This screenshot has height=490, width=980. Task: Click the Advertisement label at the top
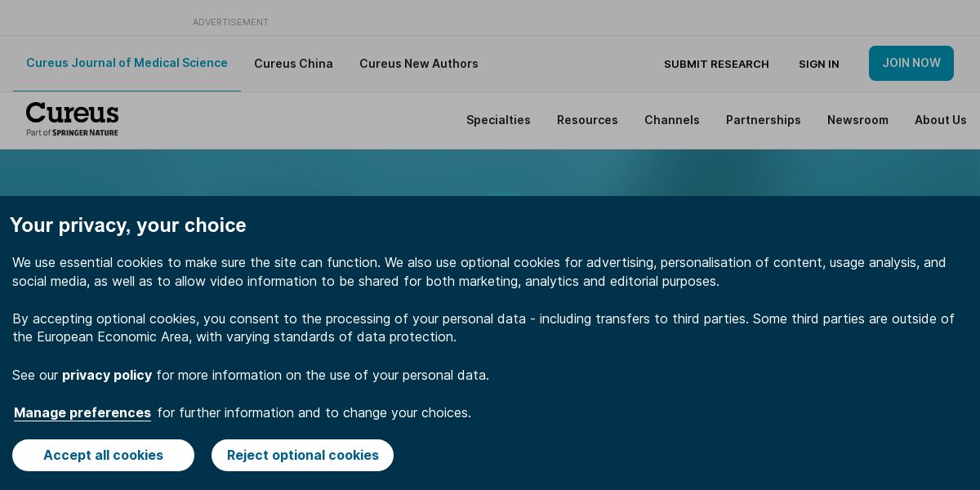click(230, 22)
